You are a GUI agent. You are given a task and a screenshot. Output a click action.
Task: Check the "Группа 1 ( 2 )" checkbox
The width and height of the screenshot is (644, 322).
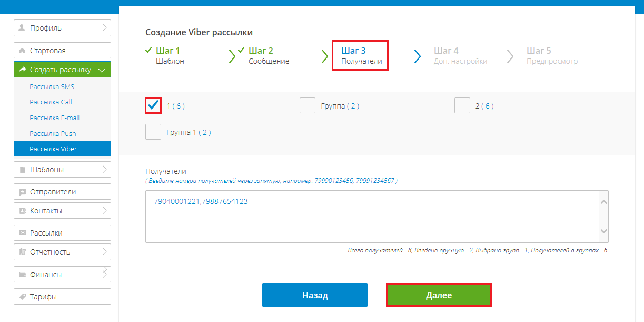[153, 132]
